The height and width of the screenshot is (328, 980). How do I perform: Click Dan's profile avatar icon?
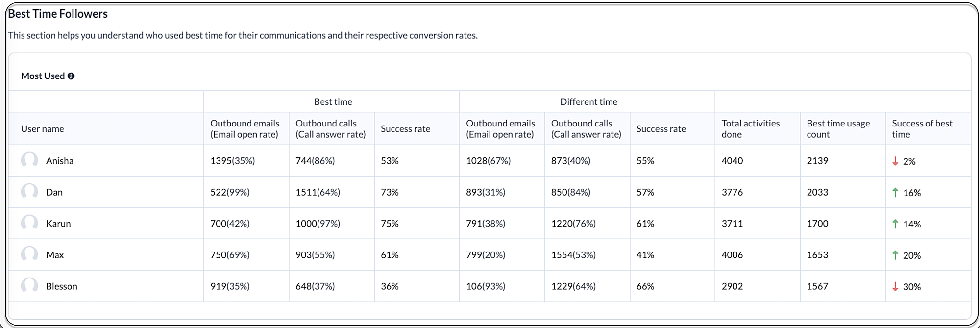[x=29, y=192]
